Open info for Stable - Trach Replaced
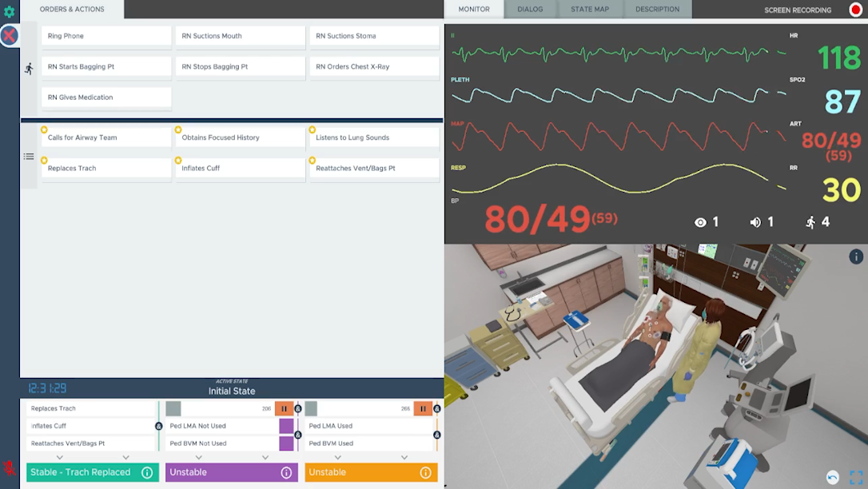The image size is (868, 489). (x=147, y=472)
